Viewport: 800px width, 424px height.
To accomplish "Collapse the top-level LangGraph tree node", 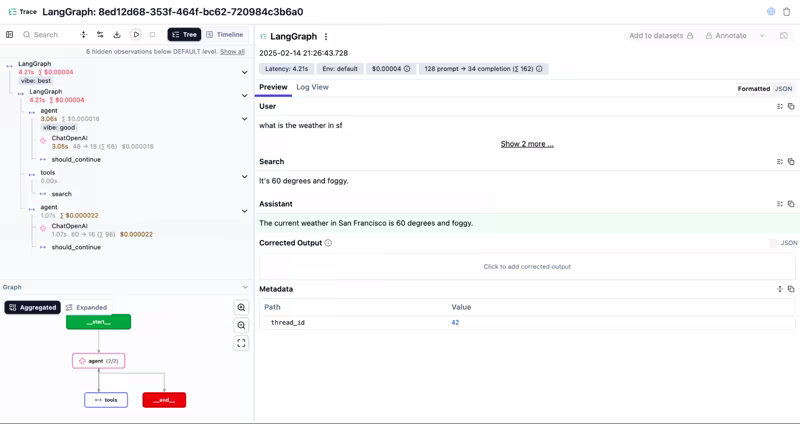I will coord(244,72).
